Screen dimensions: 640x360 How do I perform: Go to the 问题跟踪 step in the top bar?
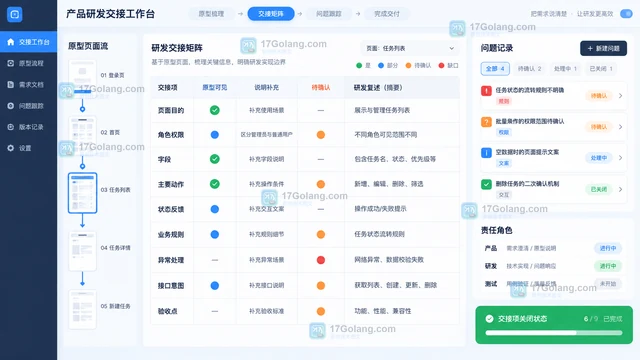329,14
